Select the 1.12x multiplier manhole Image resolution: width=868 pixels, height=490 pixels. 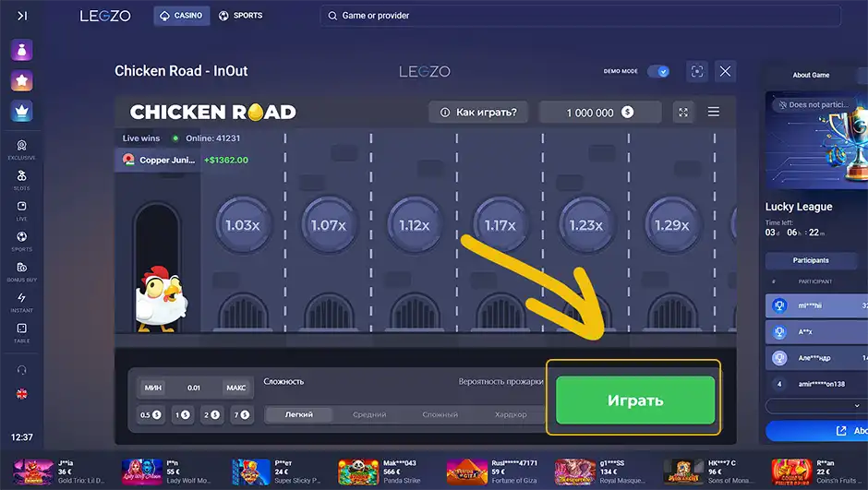pyautogui.click(x=415, y=225)
